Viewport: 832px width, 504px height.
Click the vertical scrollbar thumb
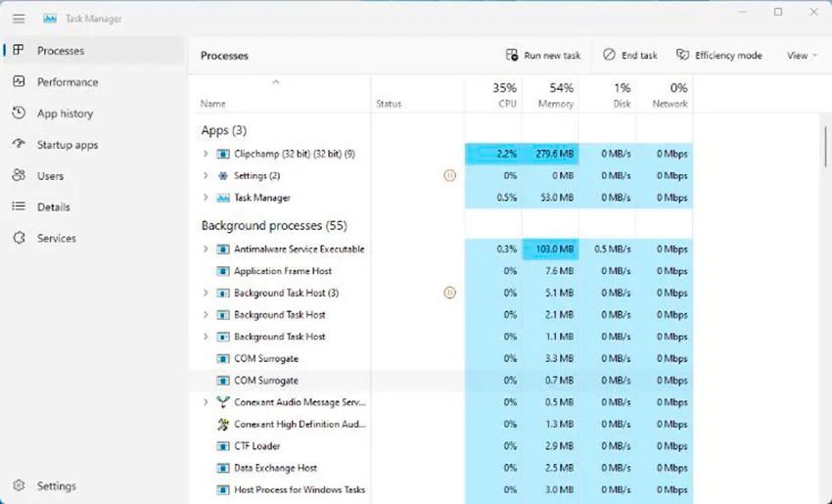click(825, 147)
